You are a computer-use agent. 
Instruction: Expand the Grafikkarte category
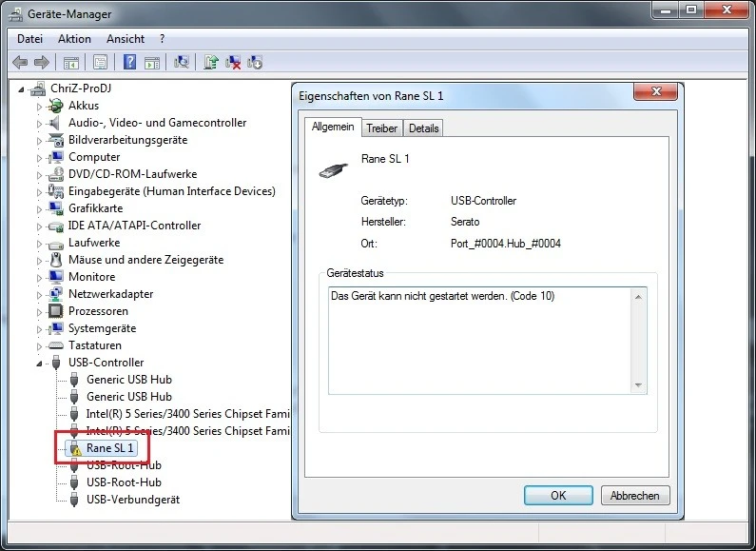tap(40, 208)
